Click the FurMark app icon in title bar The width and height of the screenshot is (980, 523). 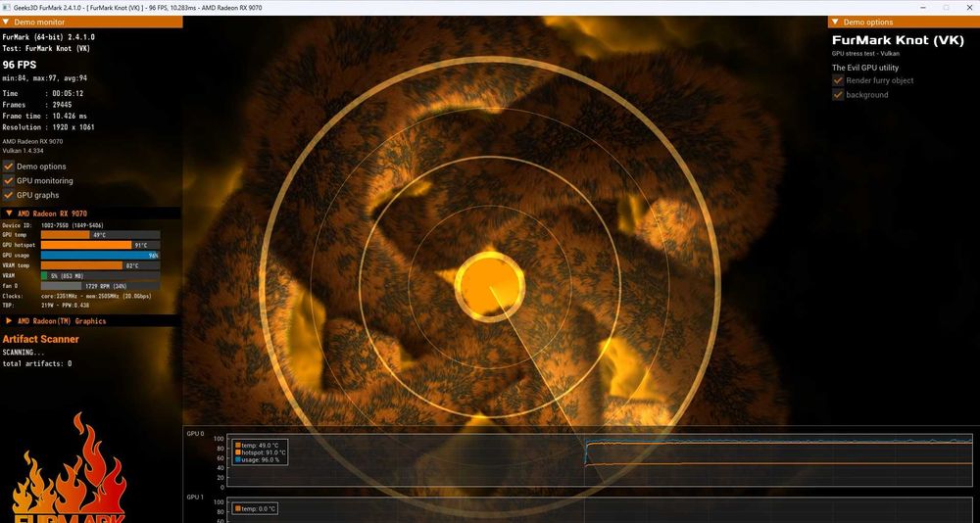coord(6,8)
